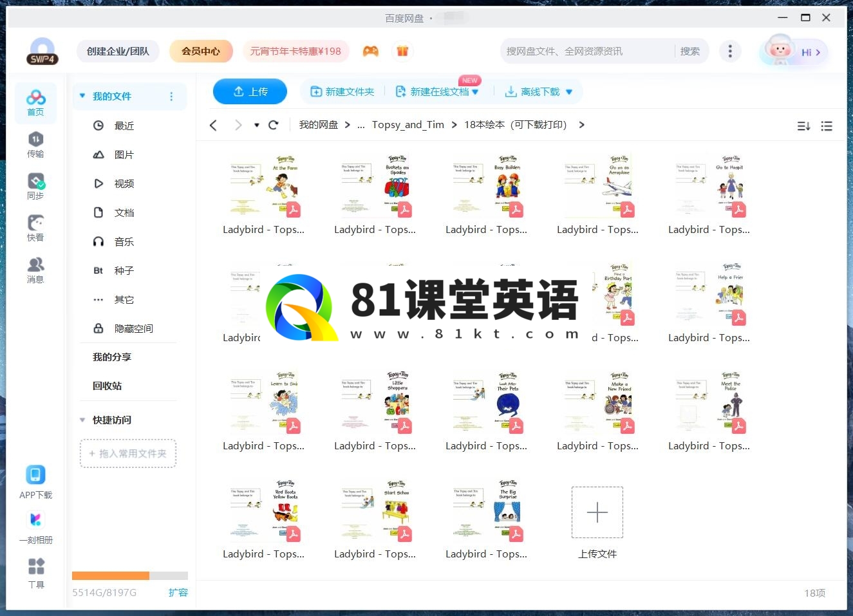Open the 一刻相册 album icon
The height and width of the screenshot is (616, 853).
(x=35, y=527)
